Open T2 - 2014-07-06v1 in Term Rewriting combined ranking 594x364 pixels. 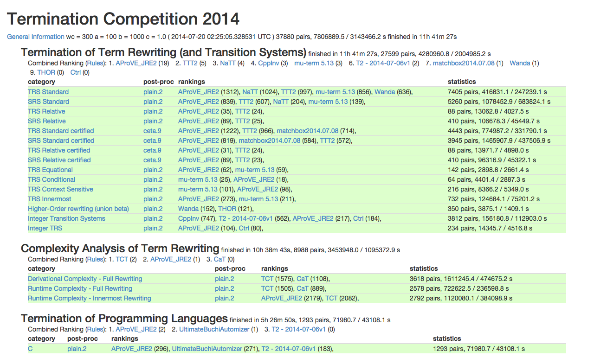[383, 63]
